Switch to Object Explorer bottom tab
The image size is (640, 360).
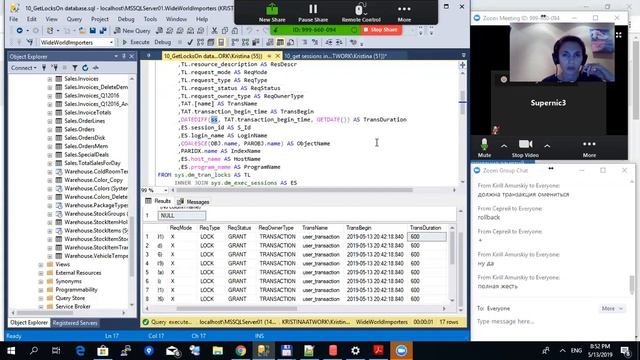pyautogui.click(x=29, y=323)
